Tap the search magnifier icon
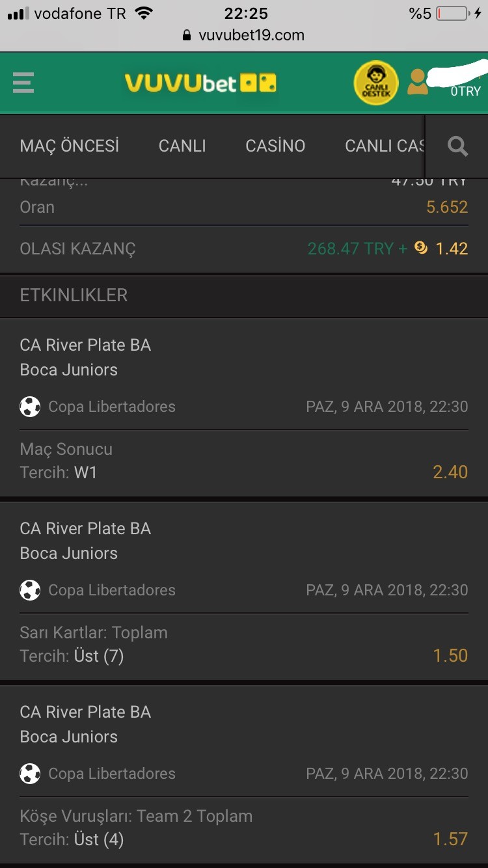The height and width of the screenshot is (868, 488). tap(458, 146)
